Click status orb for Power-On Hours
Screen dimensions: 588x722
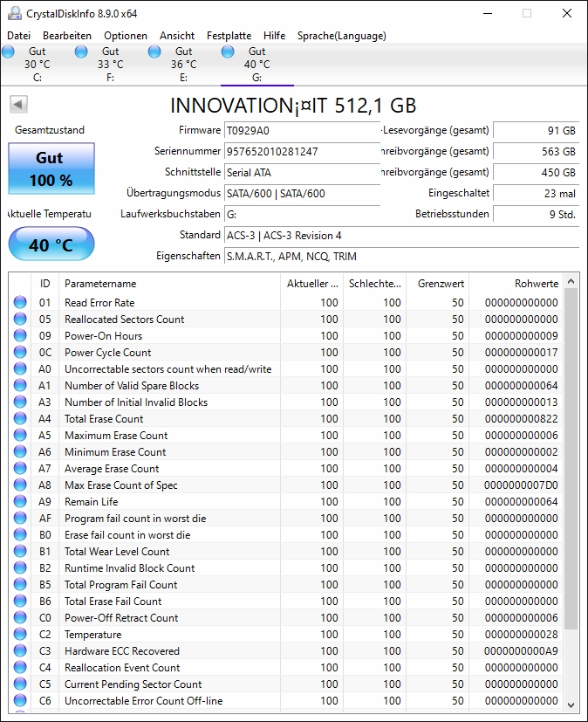20,335
